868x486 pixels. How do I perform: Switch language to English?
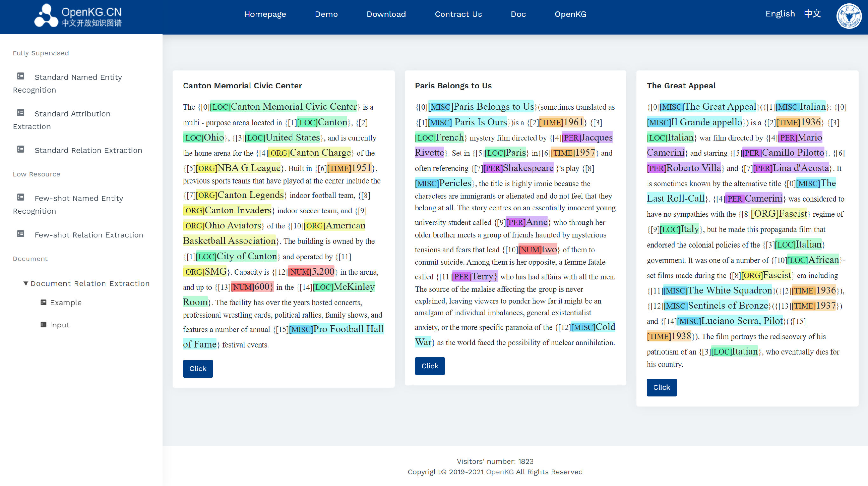pos(780,14)
